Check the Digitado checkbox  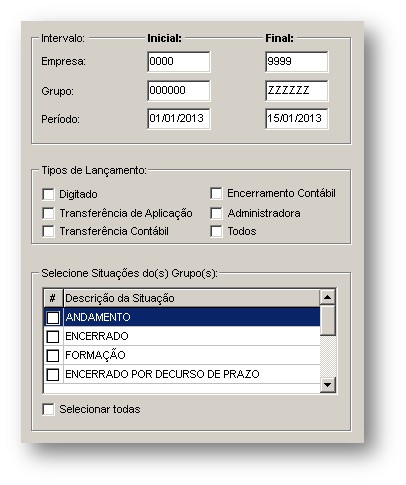point(48,194)
